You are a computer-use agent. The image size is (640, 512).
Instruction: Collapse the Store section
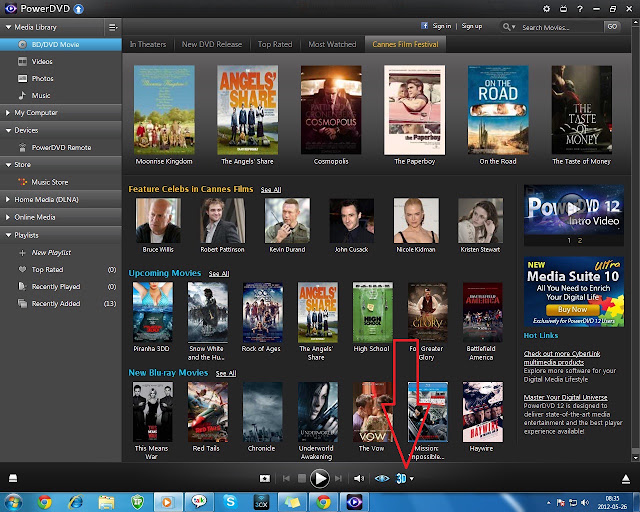click(8, 165)
